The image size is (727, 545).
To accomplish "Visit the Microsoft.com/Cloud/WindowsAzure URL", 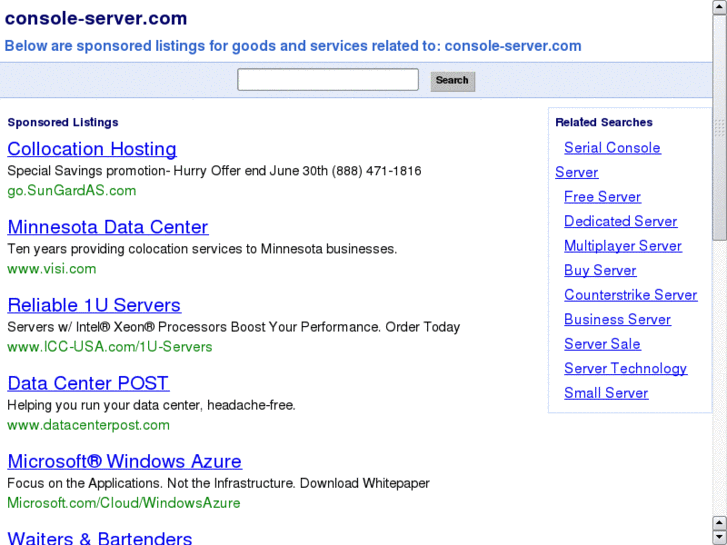I will coord(124,503).
